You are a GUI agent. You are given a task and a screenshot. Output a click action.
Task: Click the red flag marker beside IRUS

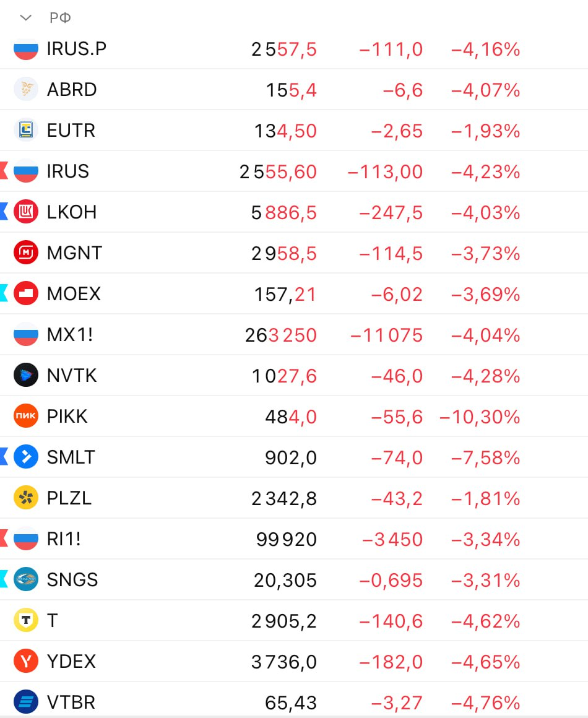3,171
